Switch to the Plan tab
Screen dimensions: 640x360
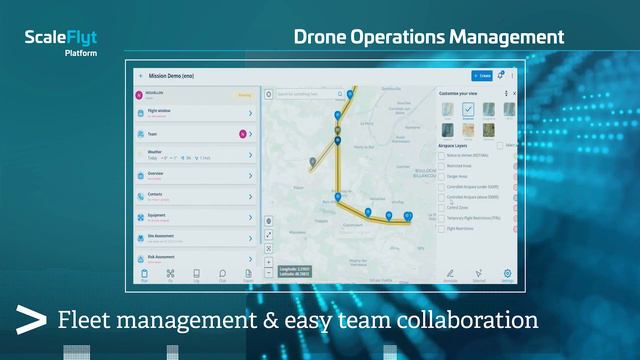click(144, 276)
